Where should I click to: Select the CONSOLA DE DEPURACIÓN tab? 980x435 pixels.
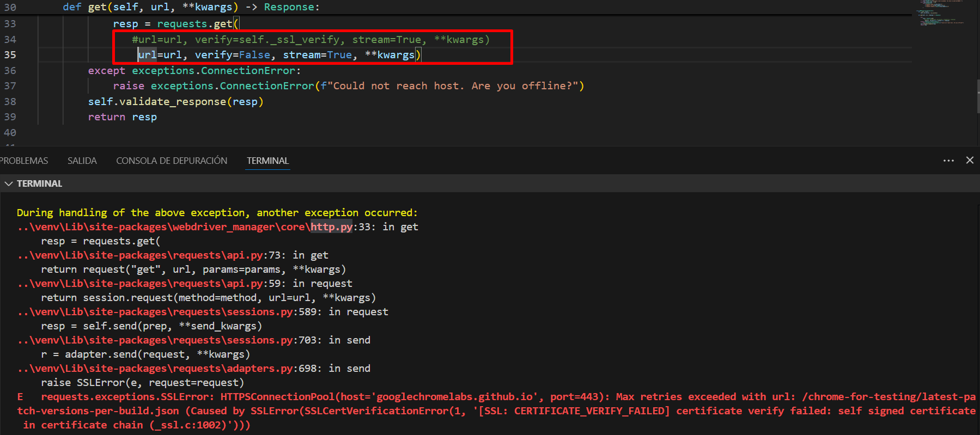[172, 161]
